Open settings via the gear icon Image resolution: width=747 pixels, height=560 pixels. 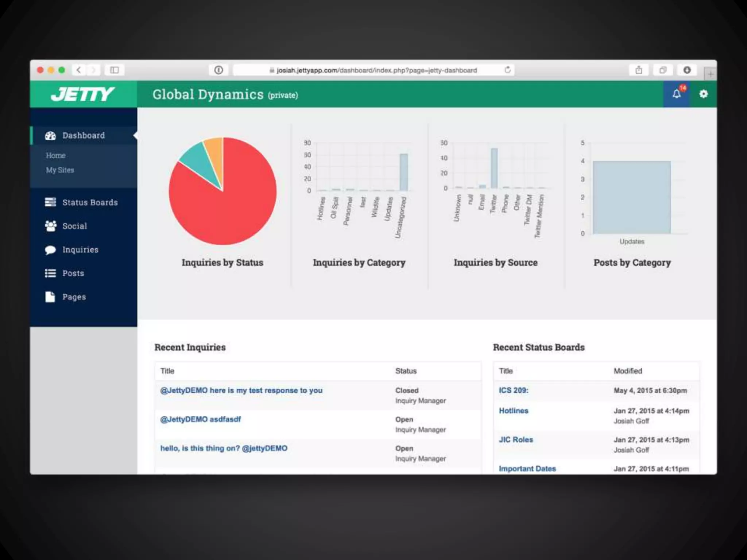pyautogui.click(x=703, y=94)
